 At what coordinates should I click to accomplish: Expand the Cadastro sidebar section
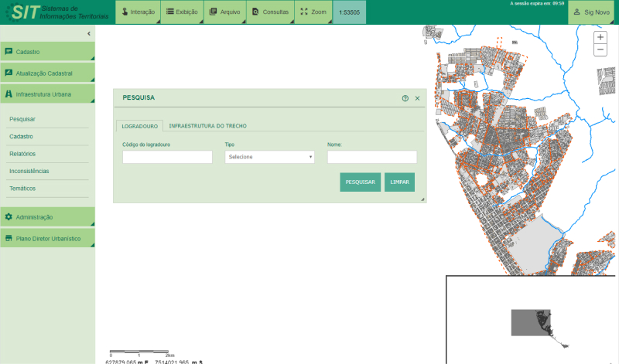coord(47,52)
